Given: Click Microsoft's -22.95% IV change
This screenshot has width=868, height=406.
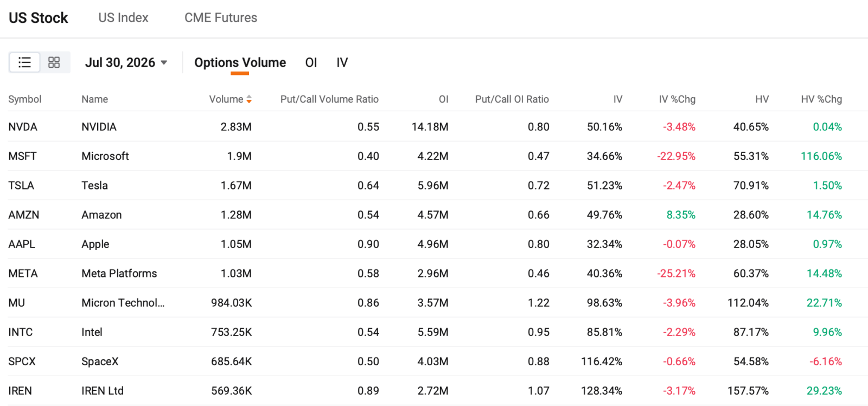Looking at the screenshot, I should pos(676,156).
